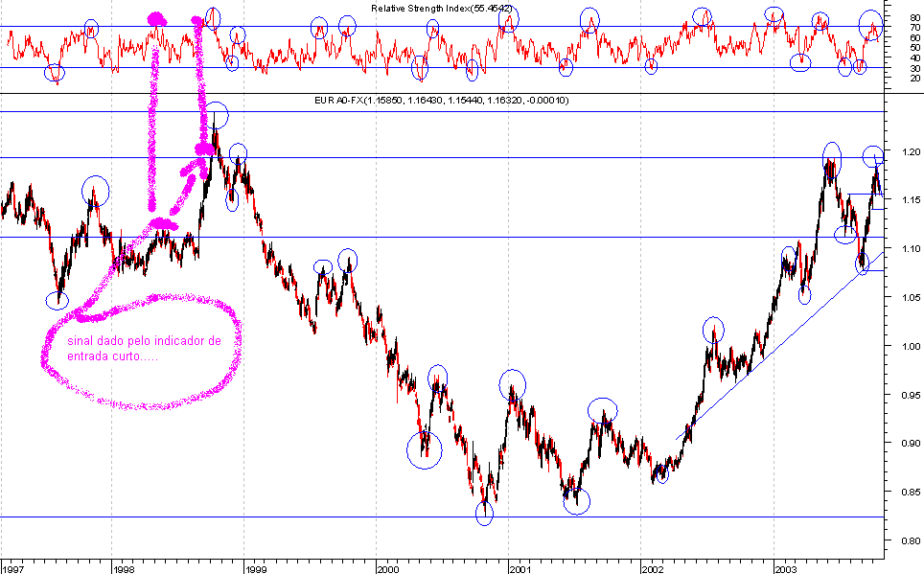Viewport: 924px width, 574px height.
Task: Select the RSI scale value 60
Action: coord(915,37)
